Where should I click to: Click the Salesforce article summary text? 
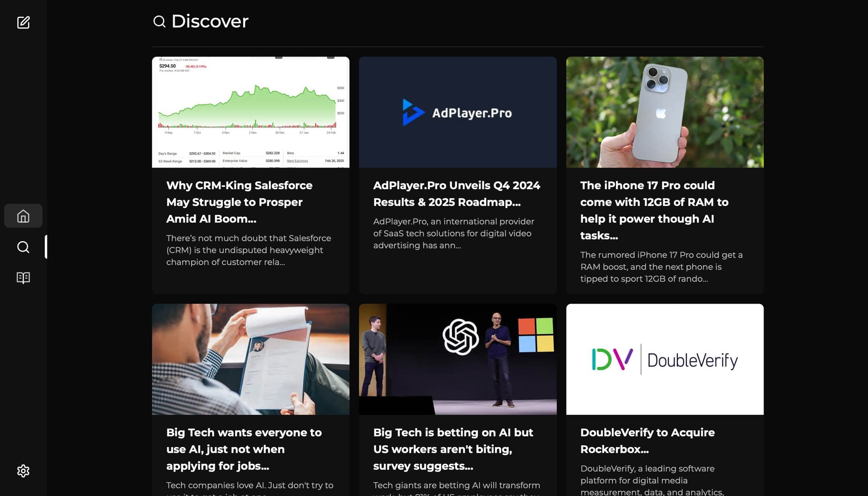(248, 250)
